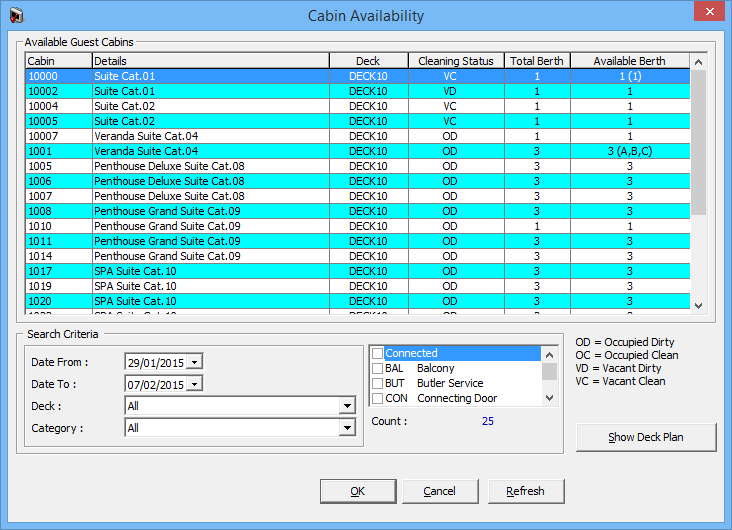
Task: Click the feature list scrollbar thumb
Action: tap(549, 371)
